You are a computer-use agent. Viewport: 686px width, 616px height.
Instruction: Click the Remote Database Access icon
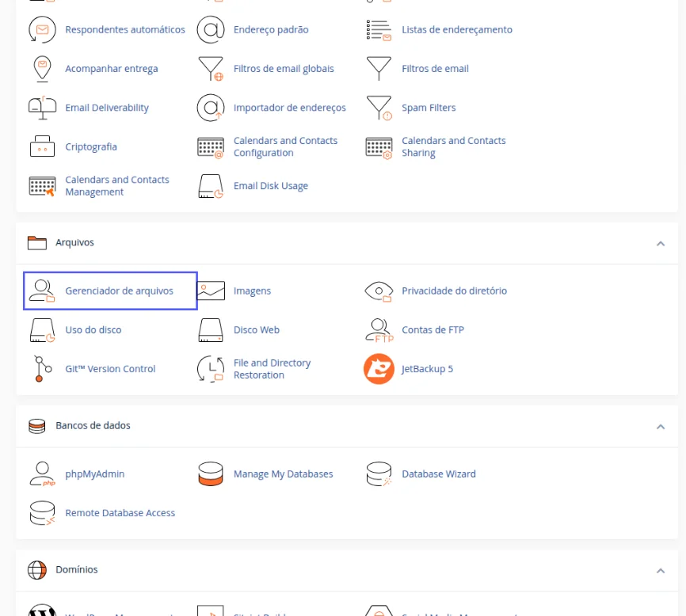[x=42, y=513]
